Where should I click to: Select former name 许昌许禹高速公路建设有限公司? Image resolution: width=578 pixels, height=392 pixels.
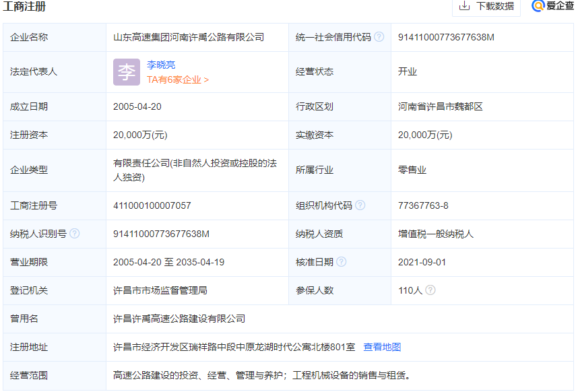point(179,319)
